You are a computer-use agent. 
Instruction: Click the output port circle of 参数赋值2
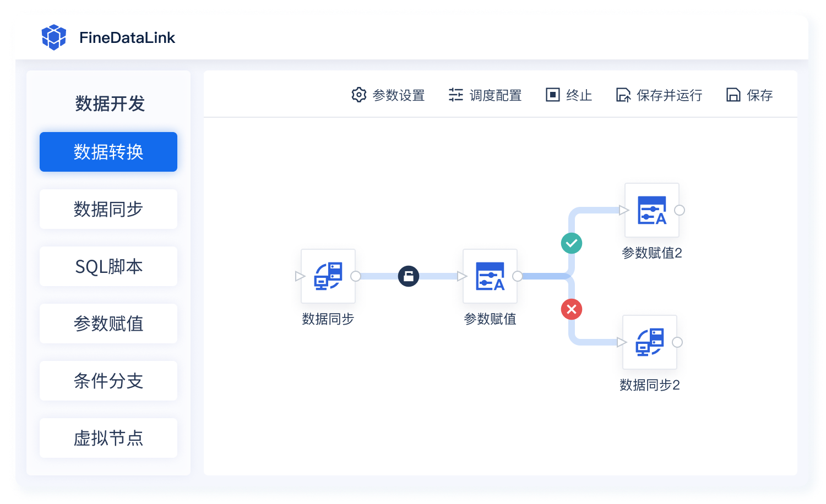point(680,210)
